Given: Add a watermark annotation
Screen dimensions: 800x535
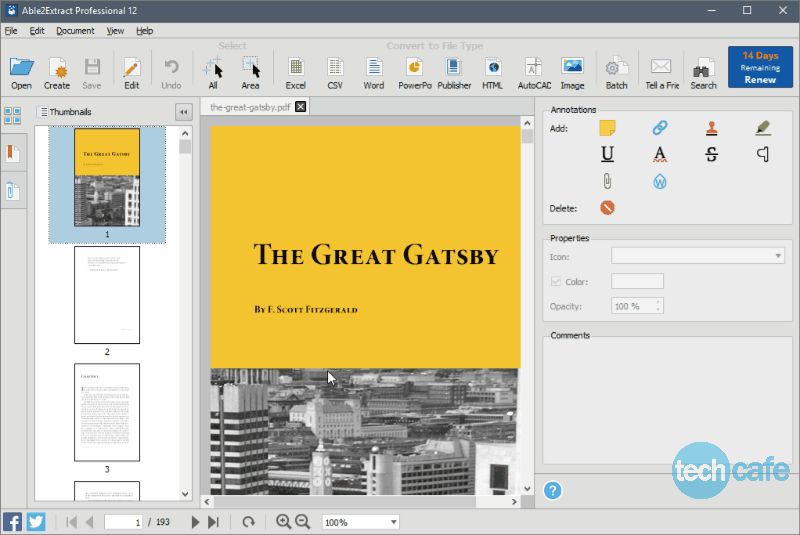Looking at the screenshot, I should pos(660,182).
